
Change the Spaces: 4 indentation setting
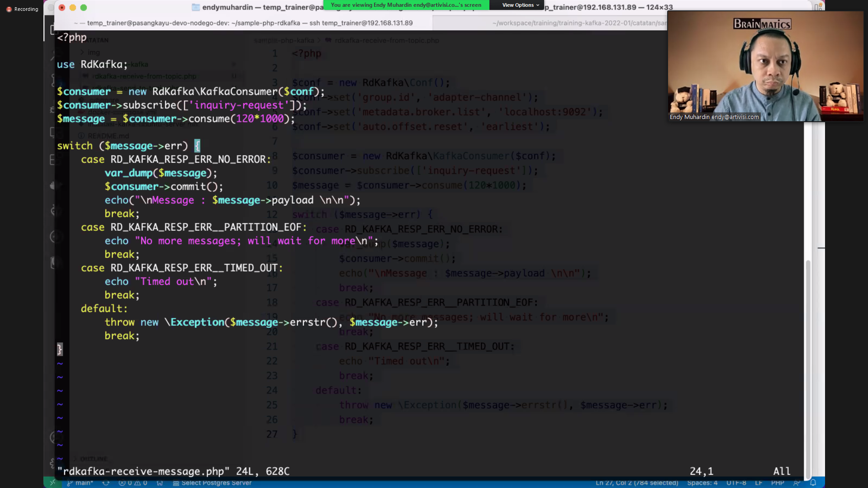click(702, 483)
